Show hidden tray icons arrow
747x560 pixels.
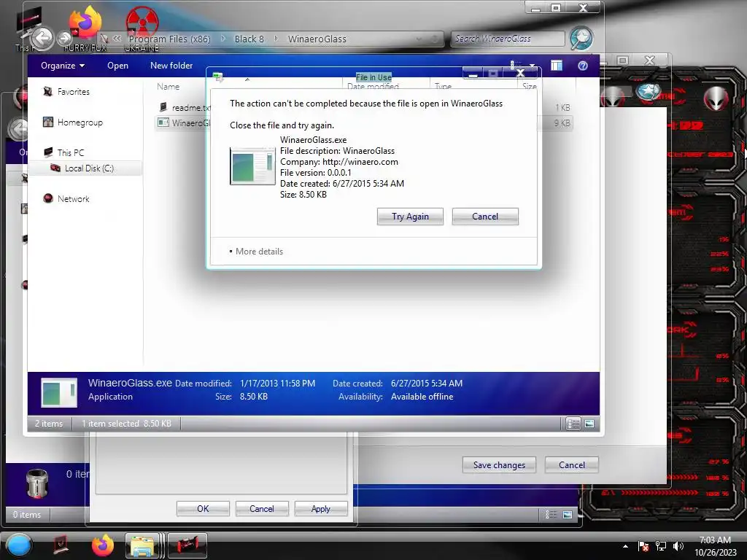[x=625, y=546]
